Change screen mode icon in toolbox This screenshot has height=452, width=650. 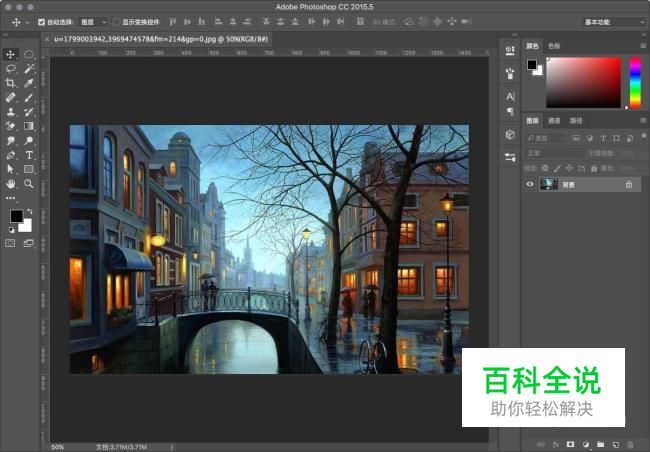[29, 243]
